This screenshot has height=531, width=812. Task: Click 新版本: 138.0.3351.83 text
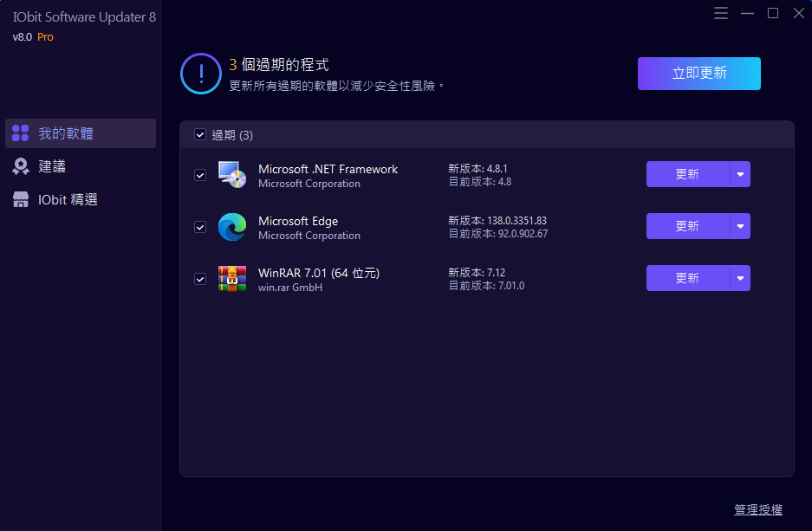tap(497, 221)
